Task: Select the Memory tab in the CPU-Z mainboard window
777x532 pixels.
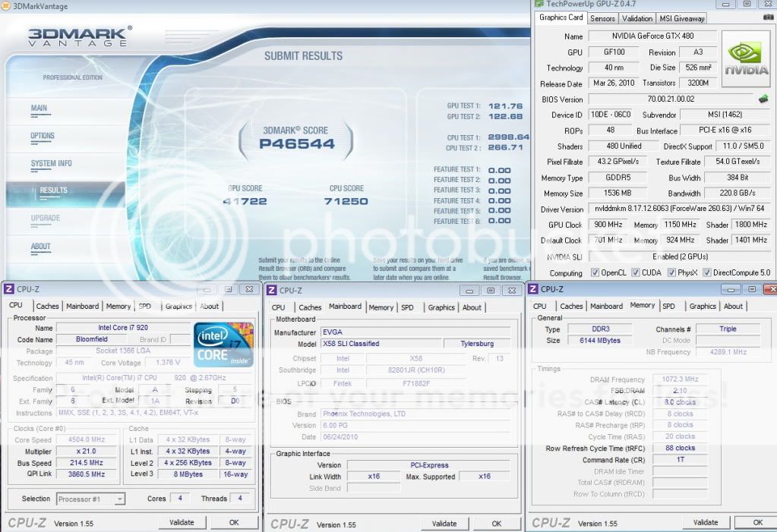Action: coord(381,307)
